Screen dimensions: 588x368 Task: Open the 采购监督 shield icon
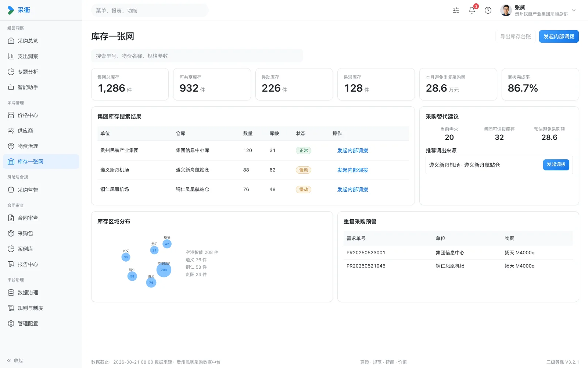11,190
